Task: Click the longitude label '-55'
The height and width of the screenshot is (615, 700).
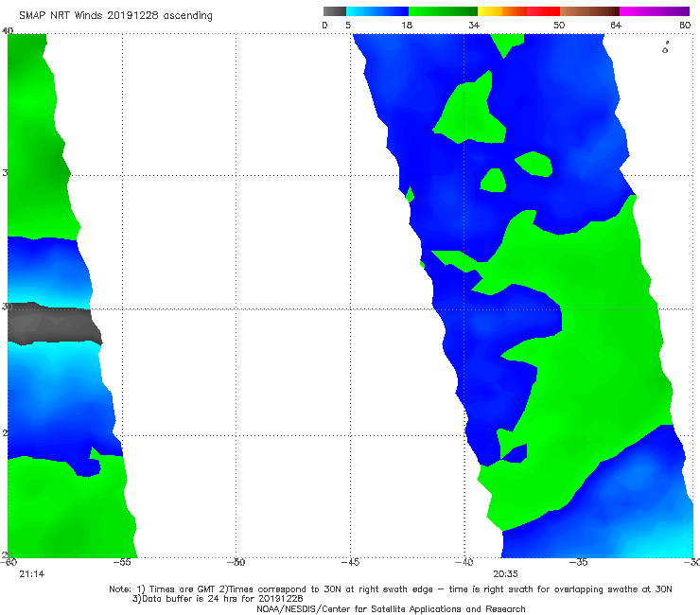Action: 122,562
